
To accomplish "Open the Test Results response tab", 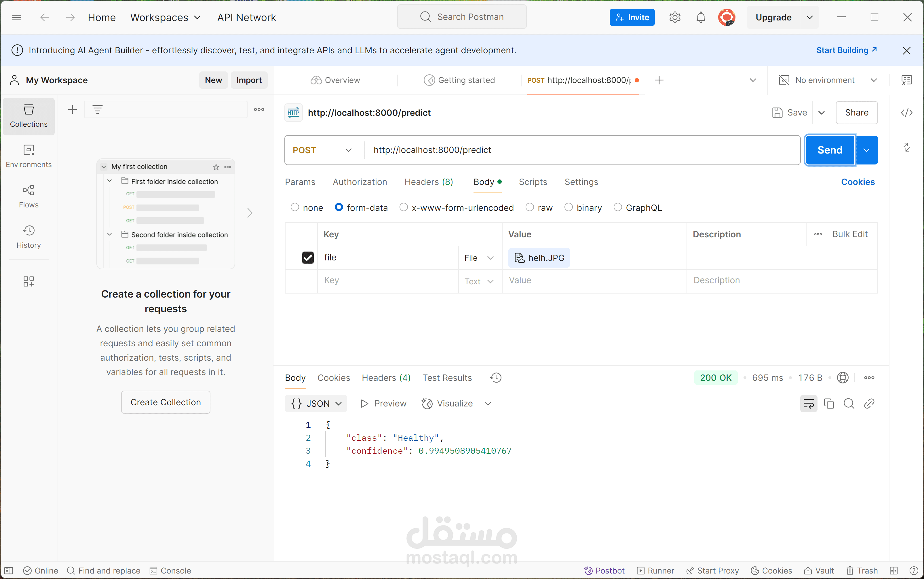I will (447, 378).
